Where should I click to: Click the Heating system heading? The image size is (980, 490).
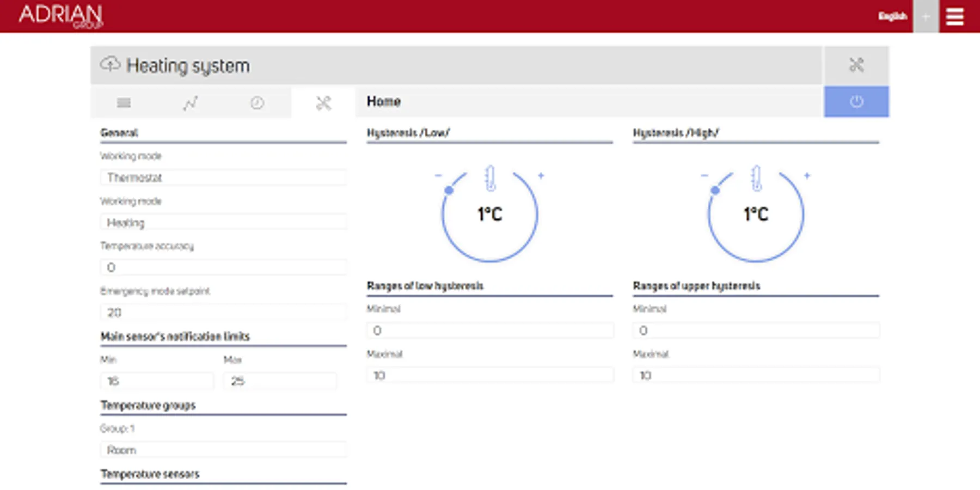[x=188, y=65]
